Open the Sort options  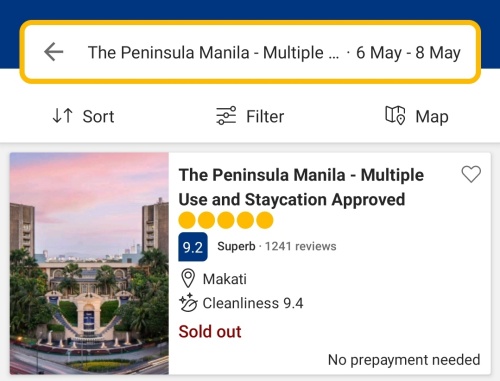pos(83,116)
